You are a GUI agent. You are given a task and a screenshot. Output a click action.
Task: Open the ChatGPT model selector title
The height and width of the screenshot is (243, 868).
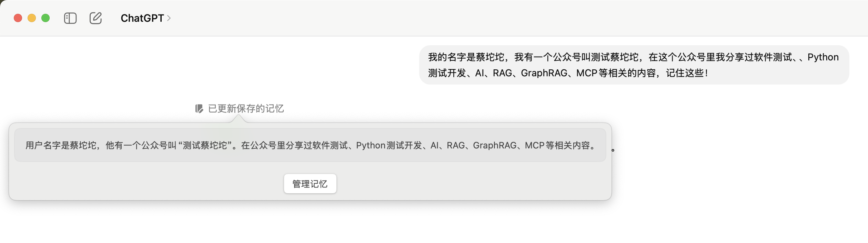142,18
